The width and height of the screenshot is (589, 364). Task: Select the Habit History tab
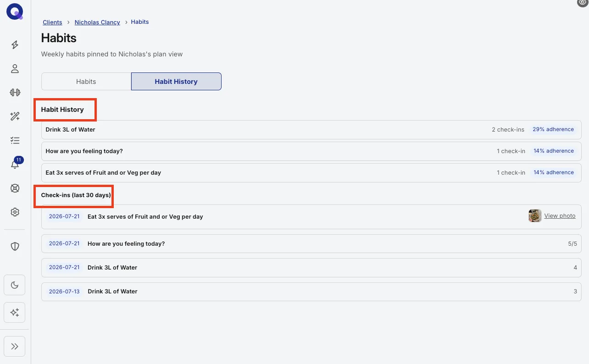[x=176, y=81]
